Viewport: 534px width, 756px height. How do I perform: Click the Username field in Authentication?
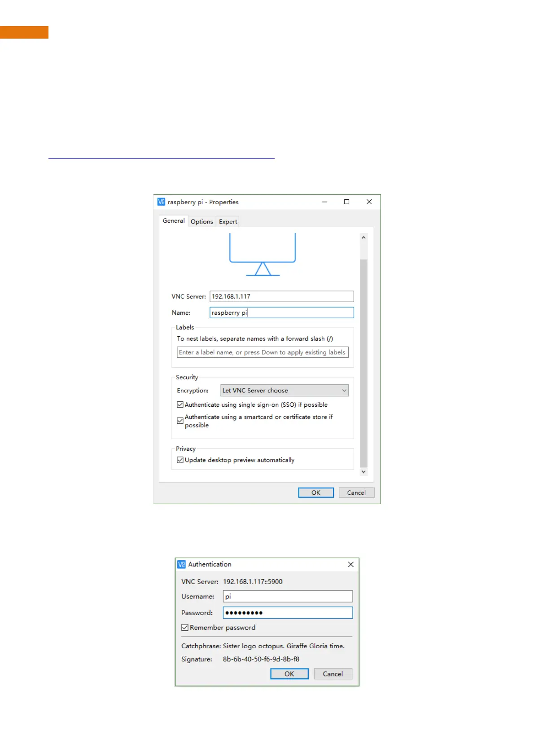click(x=288, y=596)
